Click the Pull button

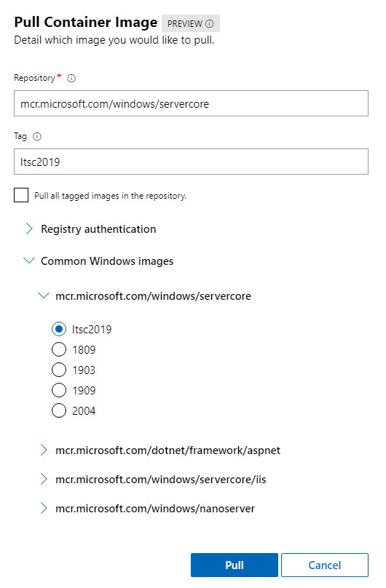pyautogui.click(x=235, y=565)
